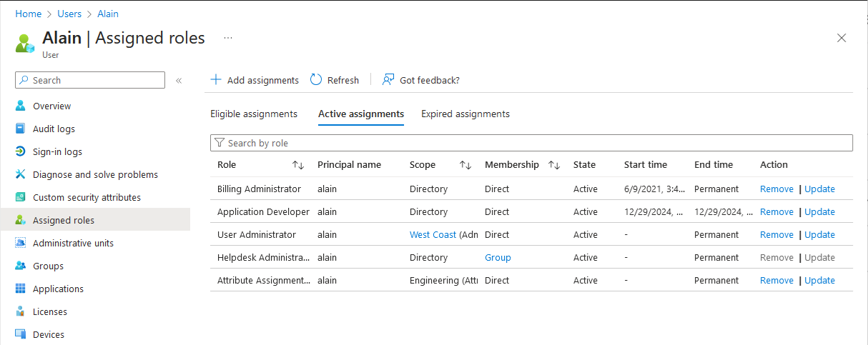Remove the Billing Administrator assignment

pos(776,189)
